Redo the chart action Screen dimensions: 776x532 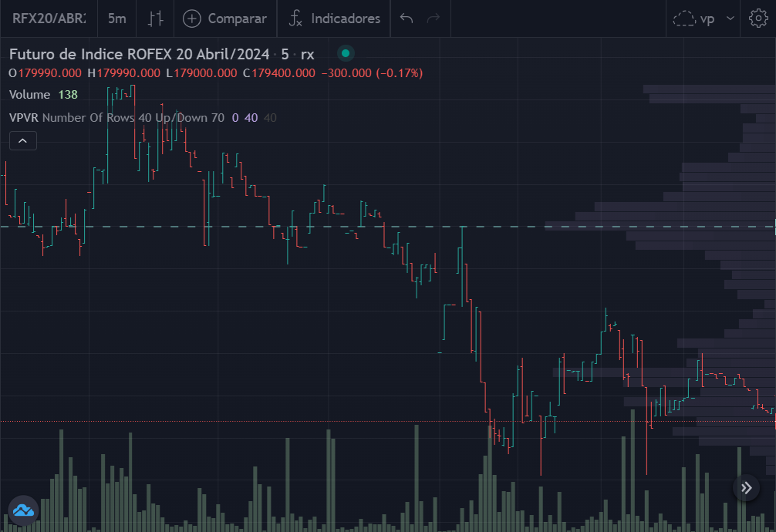(434, 19)
